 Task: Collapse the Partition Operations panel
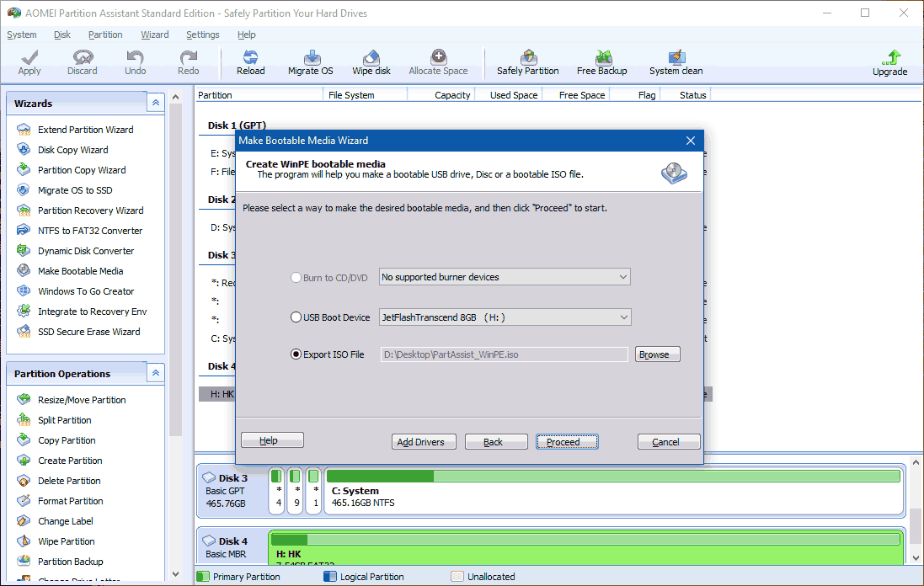[x=155, y=373]
